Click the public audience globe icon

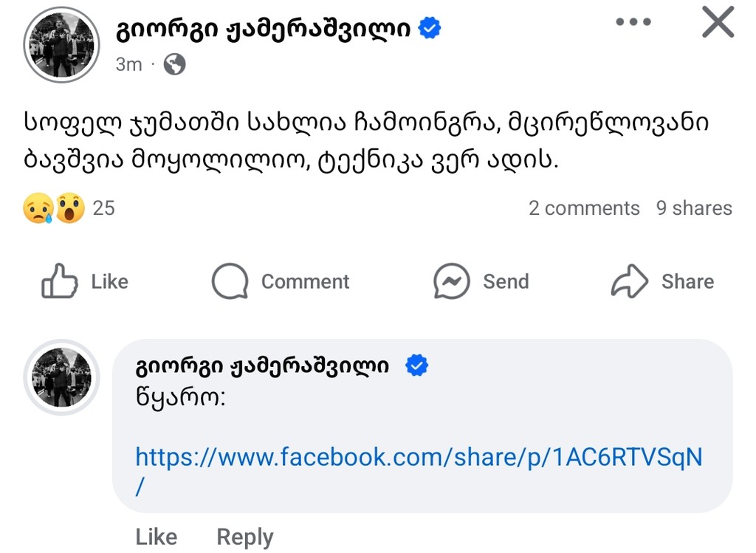[x=173, y=65]
